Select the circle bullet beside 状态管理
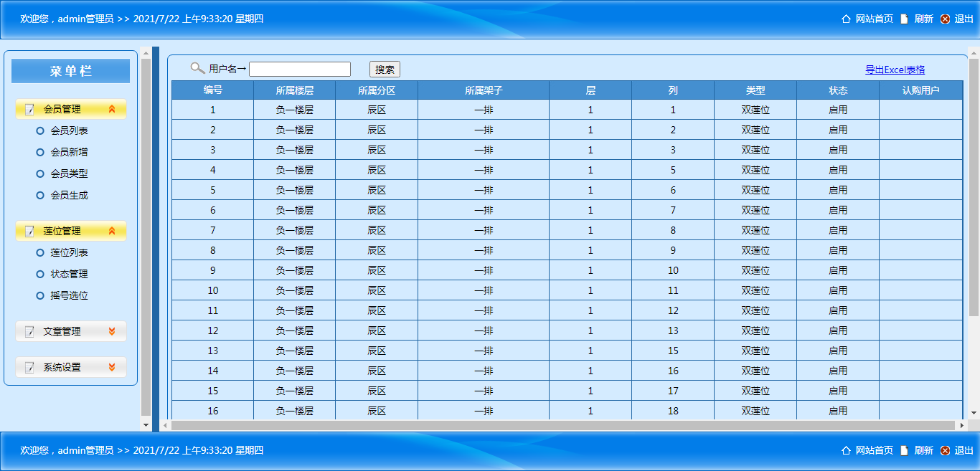The height and width of the screenshot is (471, 980). coord(40,274)
